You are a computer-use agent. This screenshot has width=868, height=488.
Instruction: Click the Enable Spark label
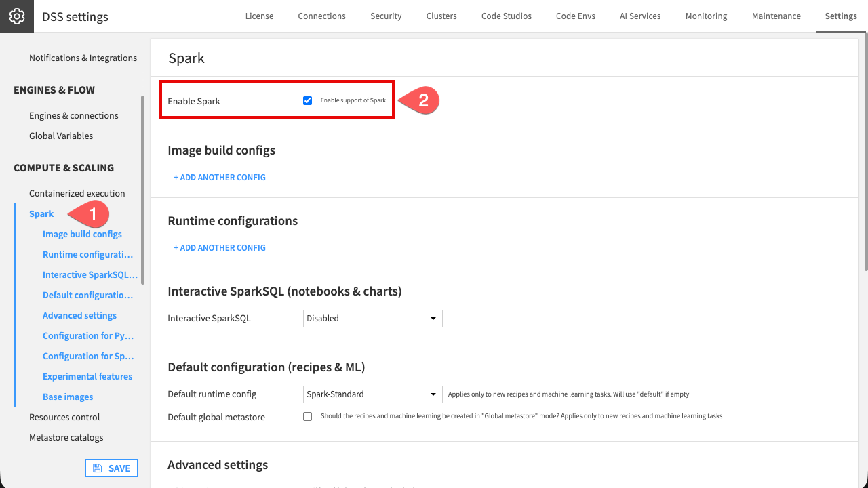pyautogui.click(x=194, y=101)
